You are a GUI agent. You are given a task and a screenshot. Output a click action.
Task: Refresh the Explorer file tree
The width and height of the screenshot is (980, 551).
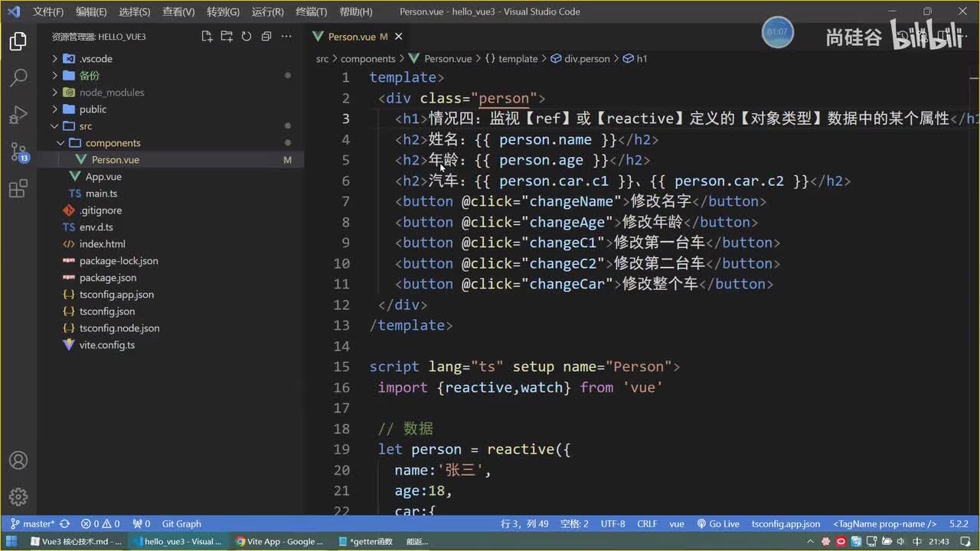247,36
